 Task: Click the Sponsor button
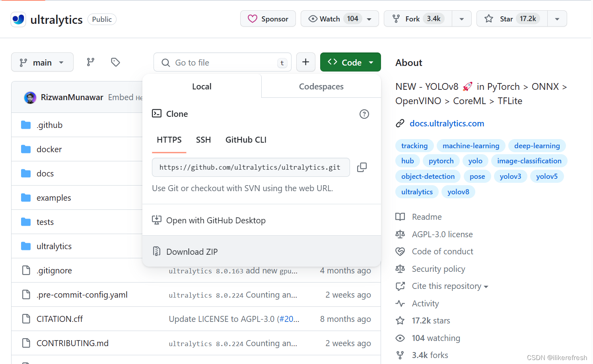coord(268,19)
